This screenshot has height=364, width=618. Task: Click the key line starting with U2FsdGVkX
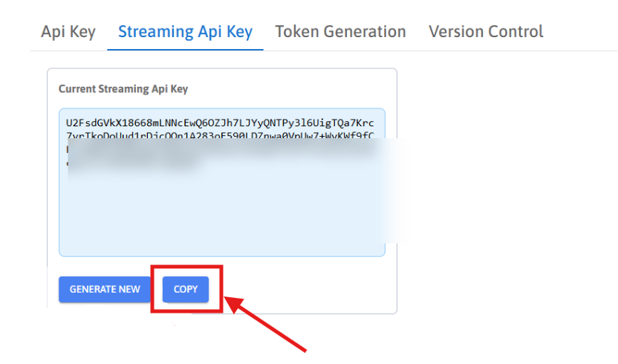(223, 123)
